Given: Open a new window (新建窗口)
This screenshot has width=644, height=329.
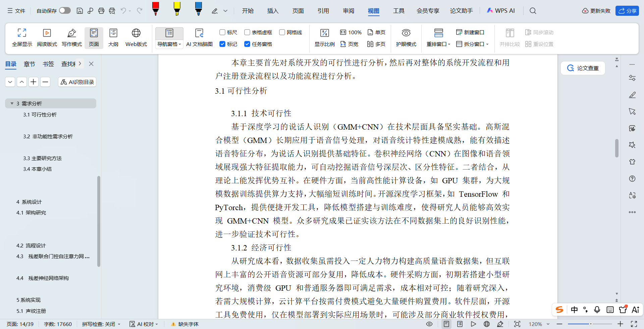Looking at the screenshot, I should pyautogui.click(x=470, y=32).
